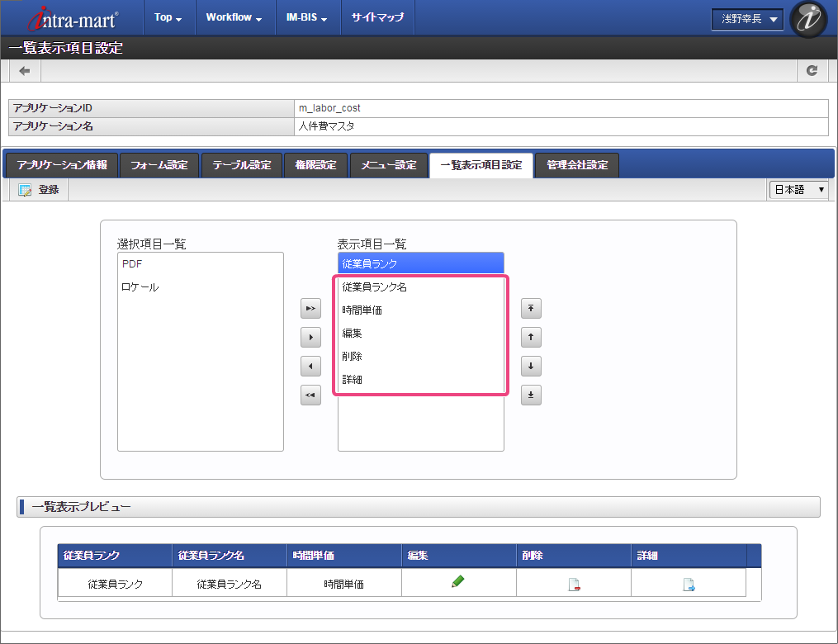Image resolution: width=838 pixels, height=644 pixels.
Task: Open the 浅野幸長 user dropdown
Action: 747,19
